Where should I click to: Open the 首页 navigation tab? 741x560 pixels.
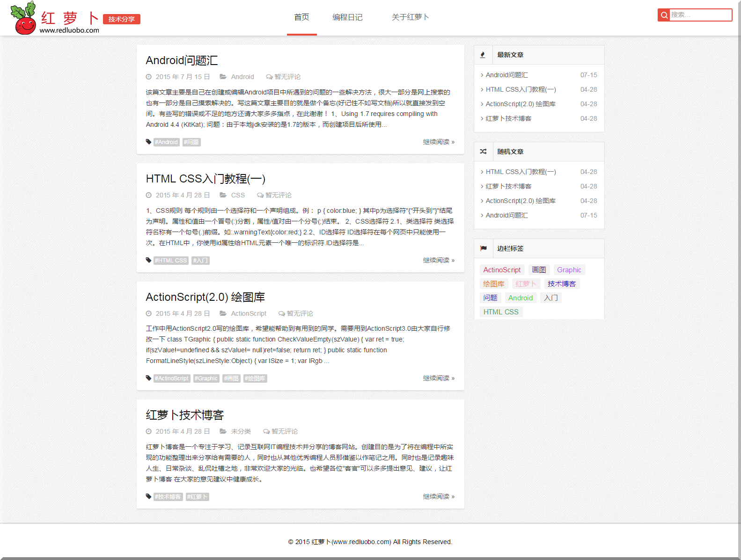click(301, 17)
